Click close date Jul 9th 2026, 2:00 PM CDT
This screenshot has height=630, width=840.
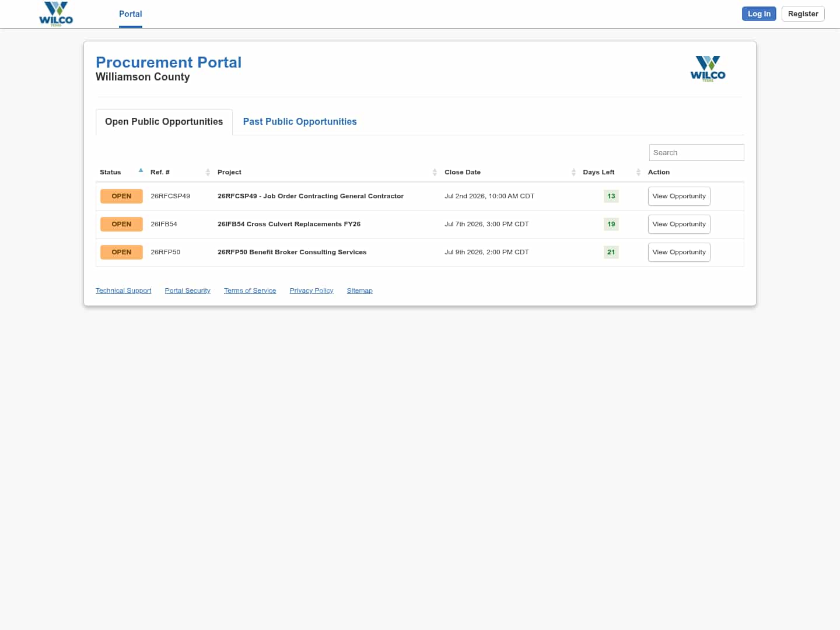point(487,253)
